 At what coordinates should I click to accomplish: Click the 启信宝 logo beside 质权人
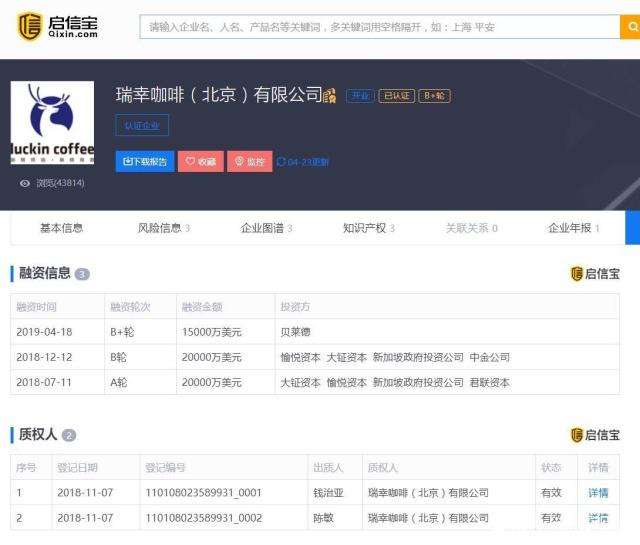(595, 435)
